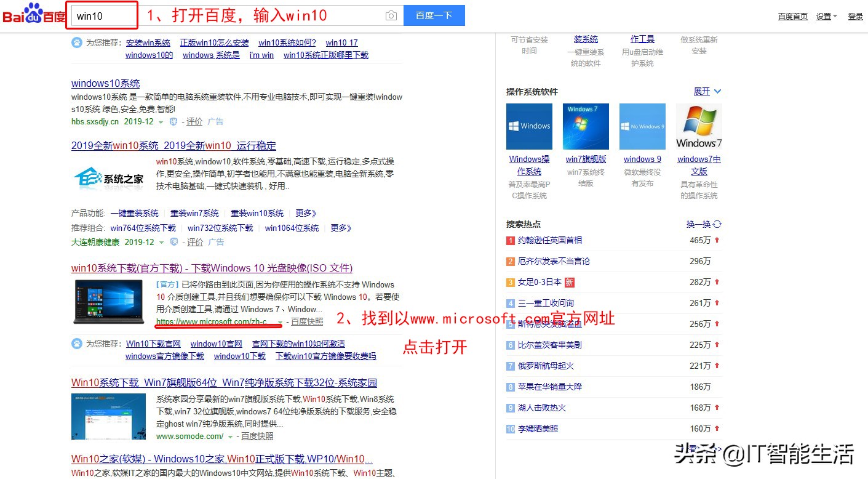
Task: Click the 更多 link after 重装win10系统
Action: 305,213
